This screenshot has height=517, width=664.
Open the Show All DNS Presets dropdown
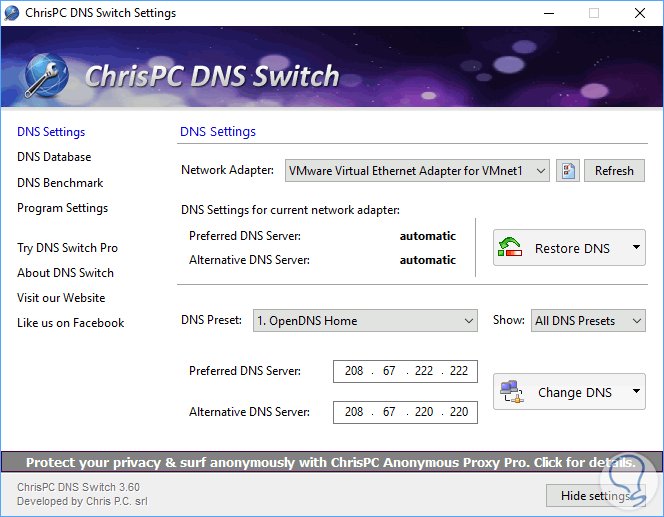point(588,321)
